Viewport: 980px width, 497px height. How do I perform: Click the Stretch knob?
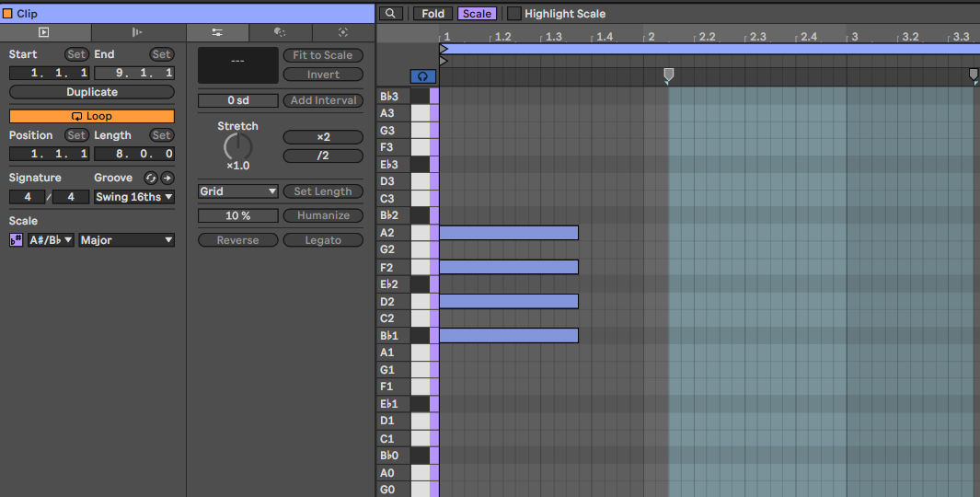pos(237,146)
